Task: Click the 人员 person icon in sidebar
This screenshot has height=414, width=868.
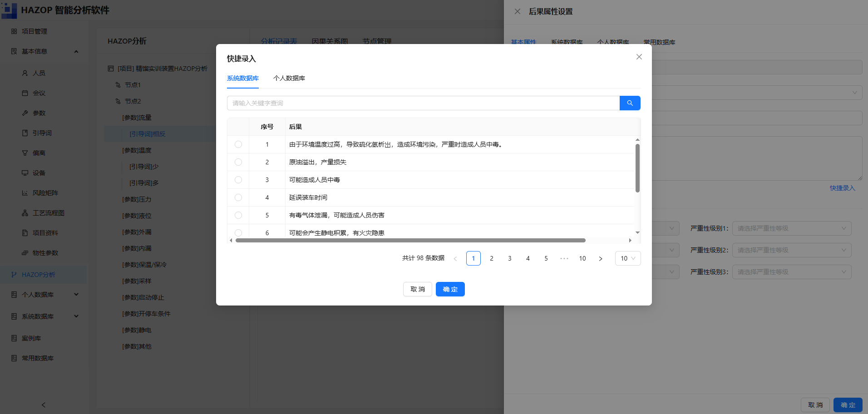Action: pyautogui.click(x=25, y=73)
